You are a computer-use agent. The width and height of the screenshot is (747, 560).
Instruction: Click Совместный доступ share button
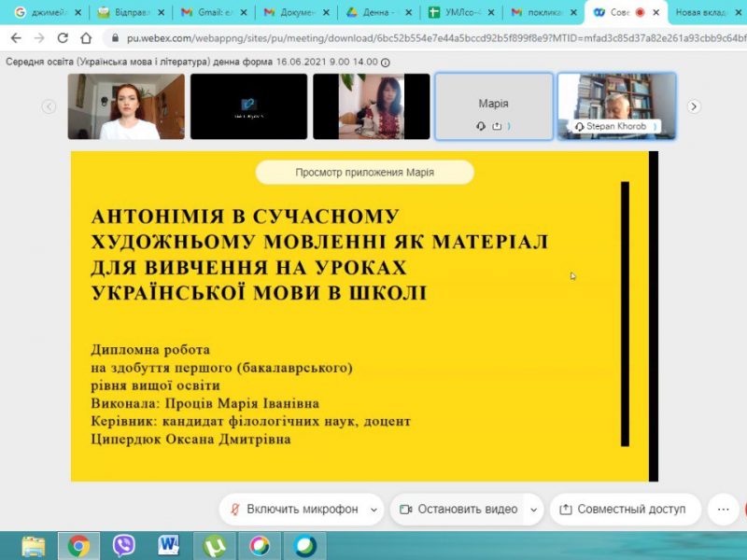tap(623, 510)
